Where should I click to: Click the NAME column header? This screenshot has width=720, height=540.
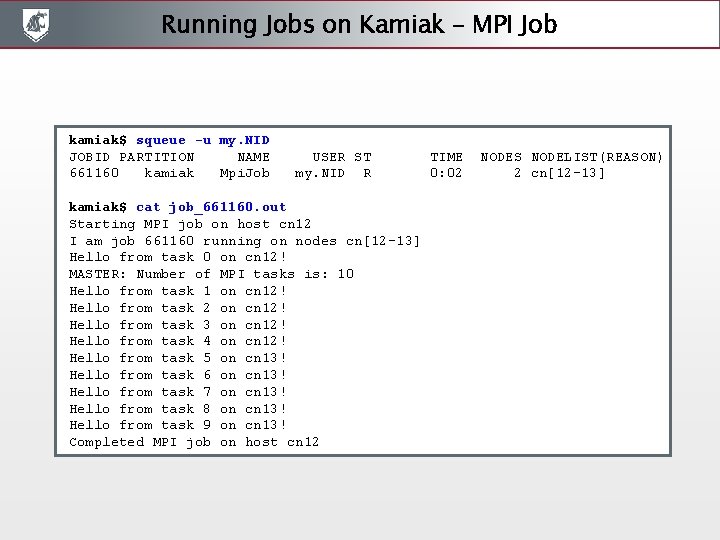click(x=253, y=157)
